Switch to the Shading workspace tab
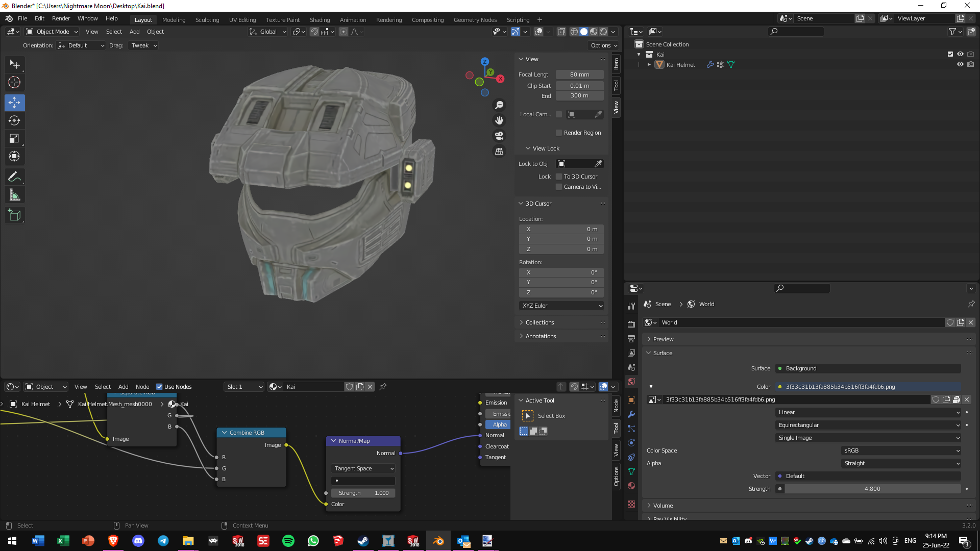Viewport: 980px width, 551px height. (x=320, y=20)
